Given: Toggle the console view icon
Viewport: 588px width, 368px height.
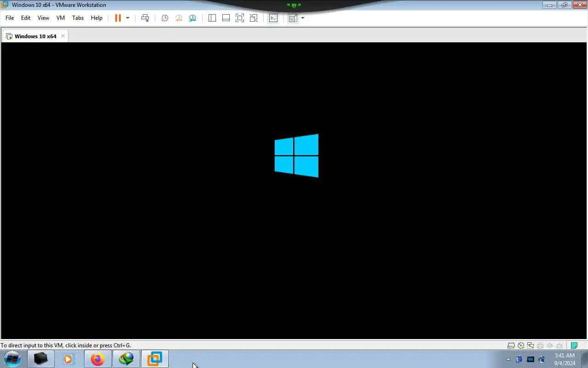Looking at the screenshot, I should 273,18.
